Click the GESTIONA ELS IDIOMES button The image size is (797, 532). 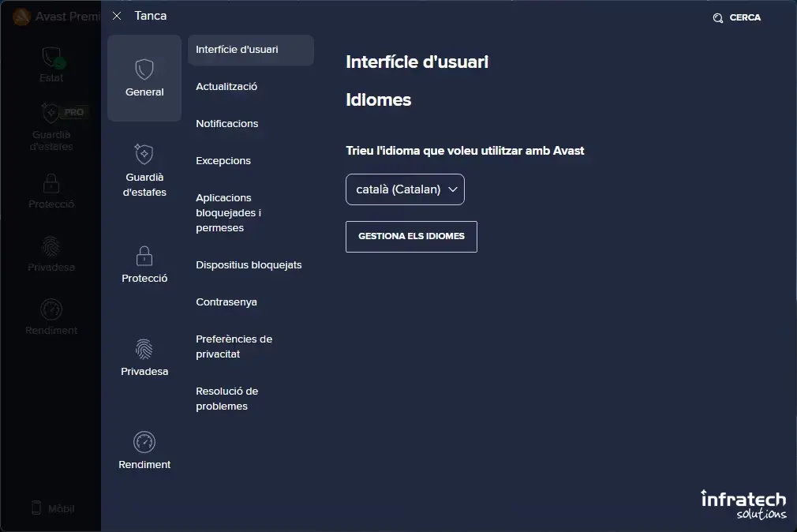click(x=411, y=236)
